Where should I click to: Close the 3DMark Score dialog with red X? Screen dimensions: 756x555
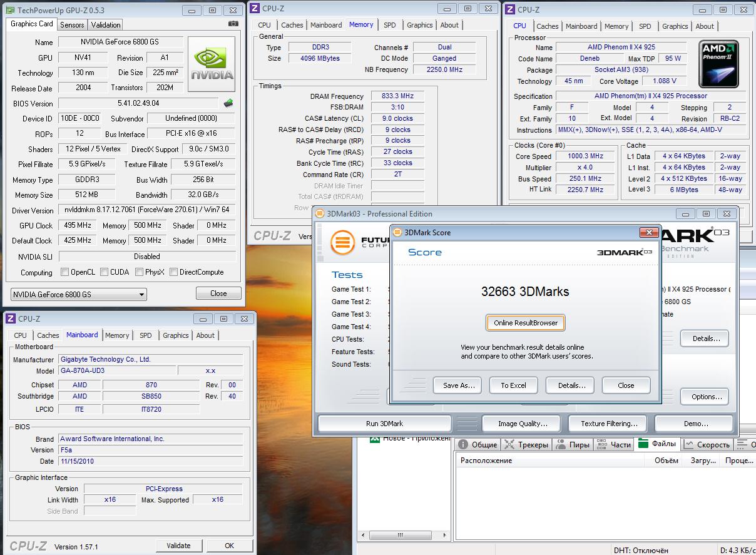[648, 232]
